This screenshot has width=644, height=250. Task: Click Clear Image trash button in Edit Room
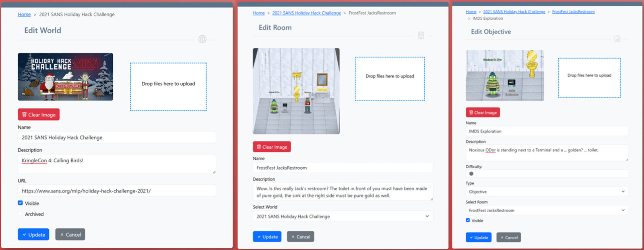coord(272,147)
